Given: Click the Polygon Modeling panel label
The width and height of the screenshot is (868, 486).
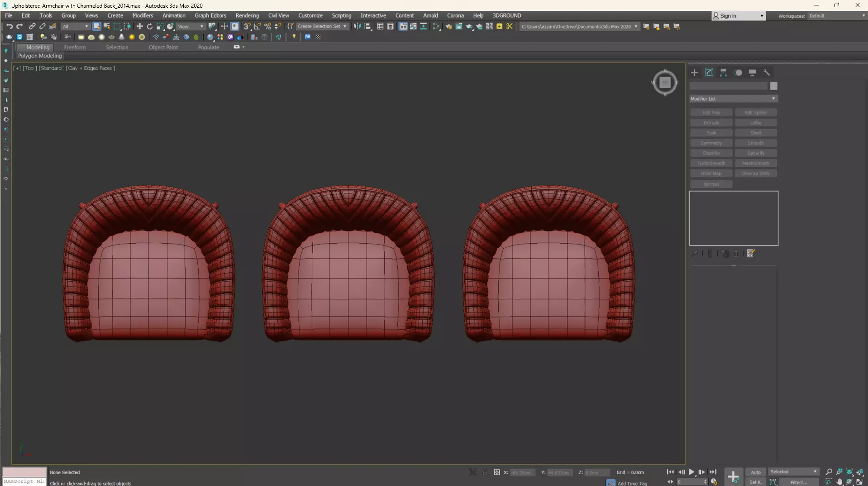Looking at the screenshot, I should pos(40,56).
